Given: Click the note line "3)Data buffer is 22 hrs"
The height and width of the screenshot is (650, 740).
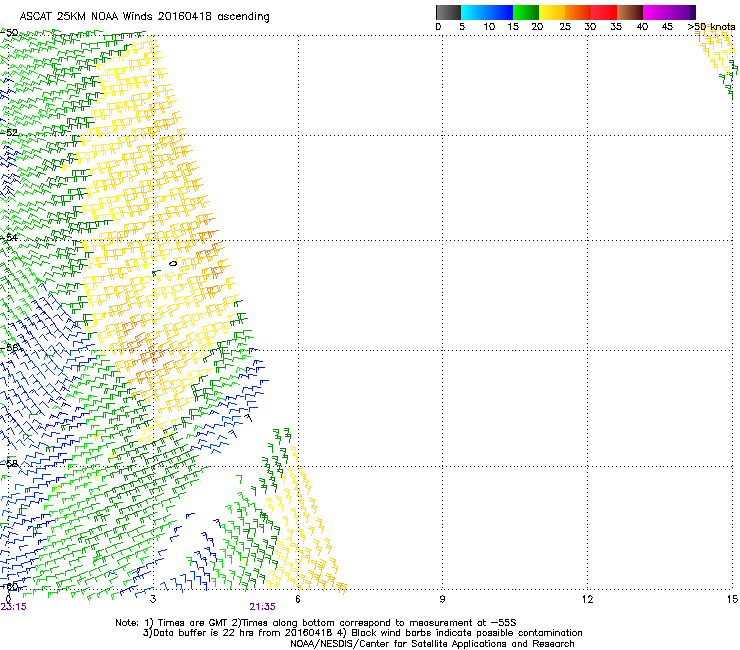Looking at the screenshot, I should (x=362, y=633).
